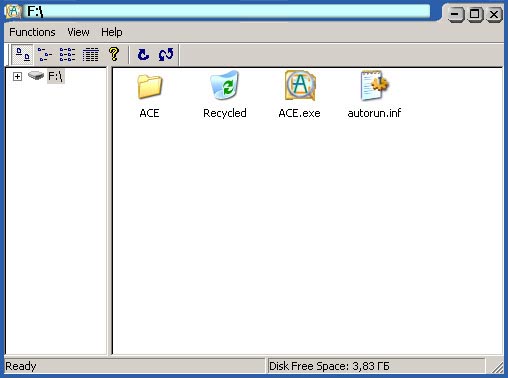
Task: Switch to list view
Action: coord(67,54)
